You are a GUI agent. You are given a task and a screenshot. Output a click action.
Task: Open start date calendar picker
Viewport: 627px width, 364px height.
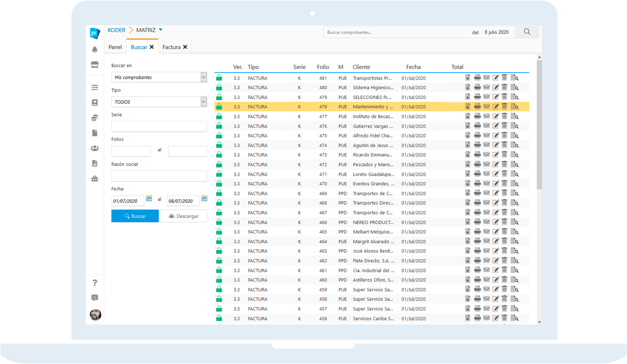pyautogui.click(x=149, y=198)
